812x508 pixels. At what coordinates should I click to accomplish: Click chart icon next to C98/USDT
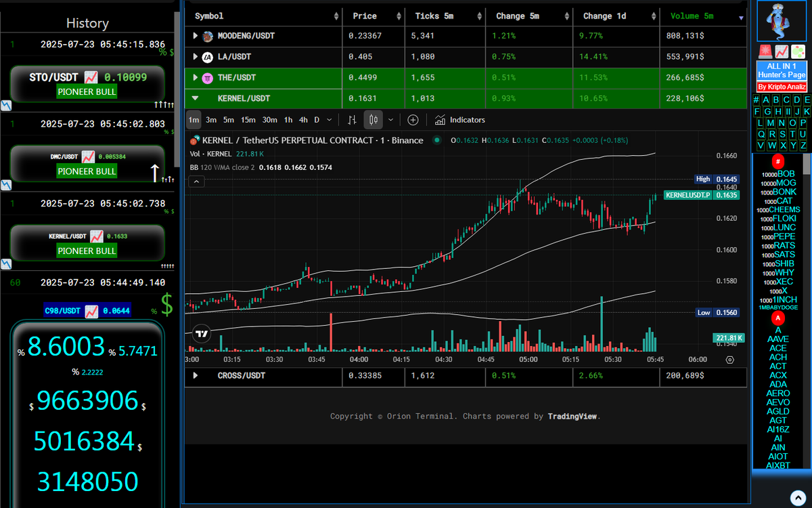click(x=92, y=311)
